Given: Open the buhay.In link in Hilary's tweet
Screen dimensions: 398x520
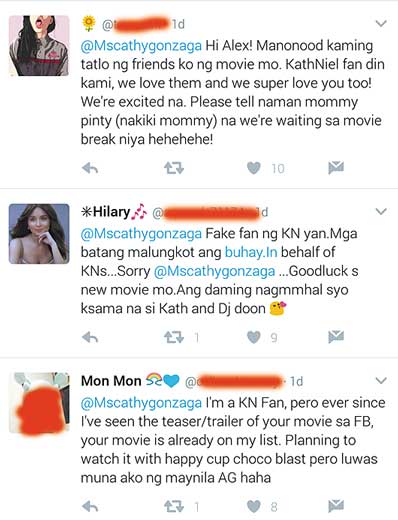Looking at the screenshot, I should [x=251, y=252].
